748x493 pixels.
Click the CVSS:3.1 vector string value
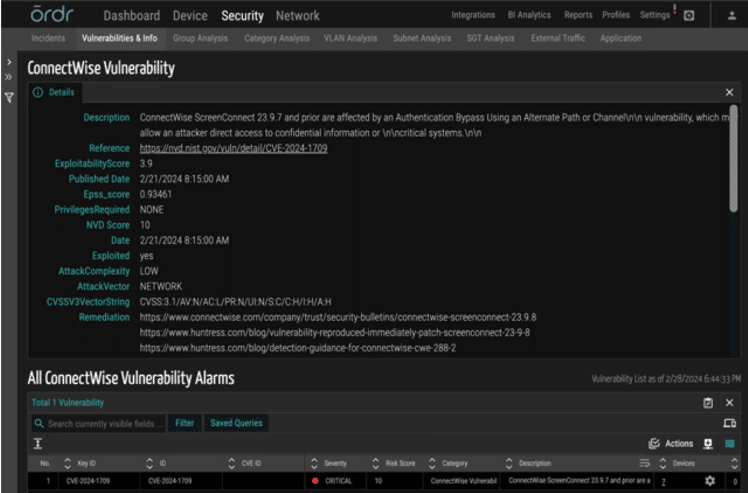tap(235, 302)
